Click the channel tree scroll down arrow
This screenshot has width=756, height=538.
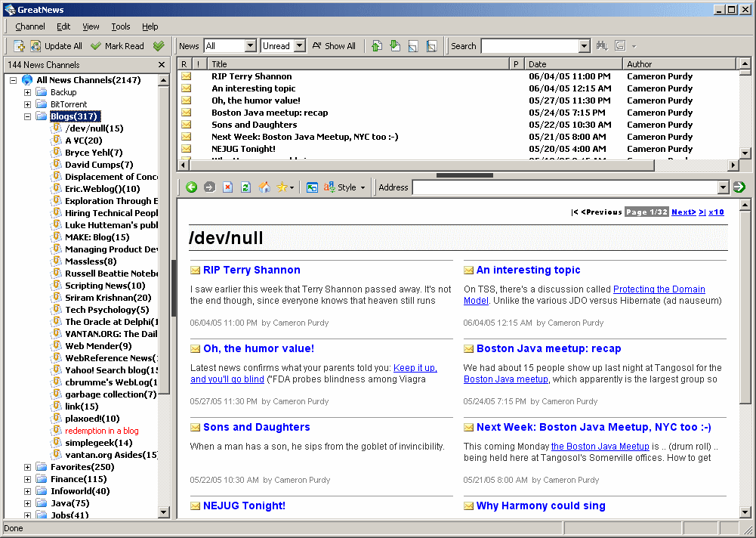164,512
